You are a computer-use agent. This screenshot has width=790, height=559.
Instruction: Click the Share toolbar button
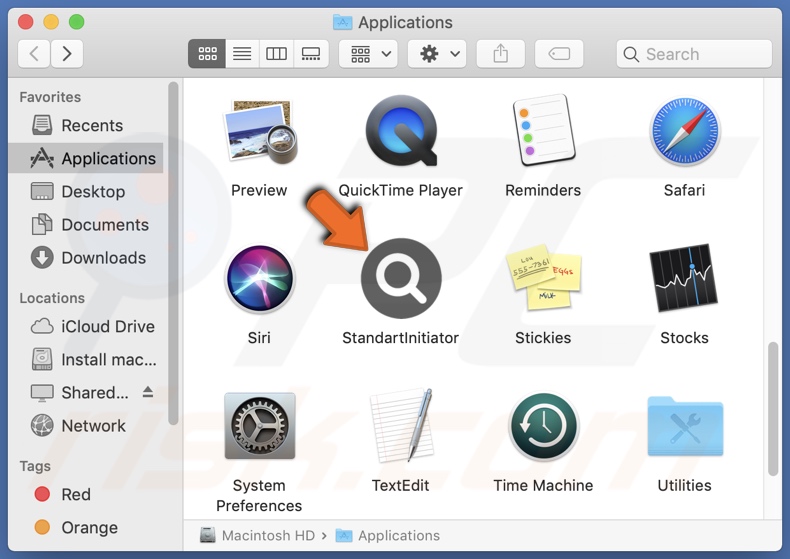coord(501,53)
